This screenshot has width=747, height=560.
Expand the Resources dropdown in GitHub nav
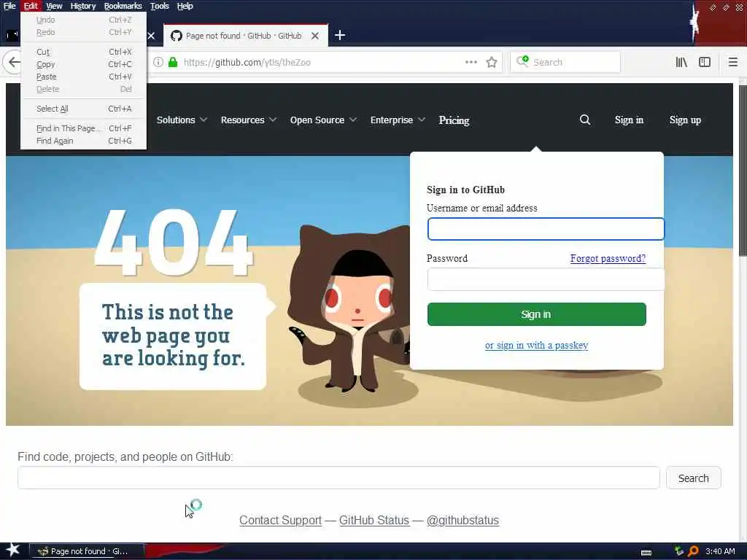click(249, 120)
